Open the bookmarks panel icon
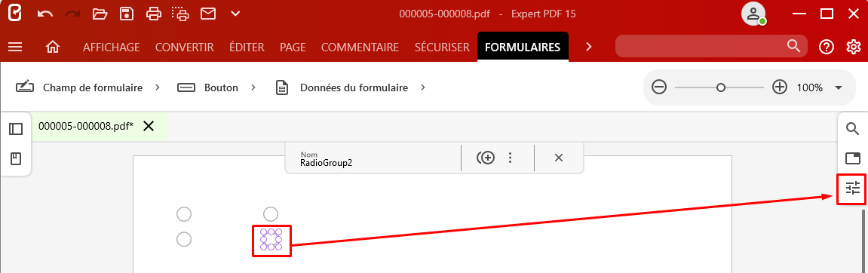868x273 pixels. (16, 159)
